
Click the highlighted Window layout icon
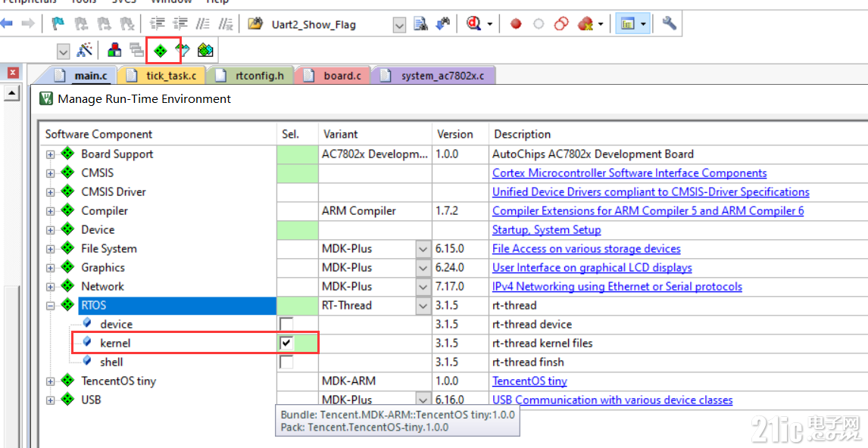tap(627, 23)
